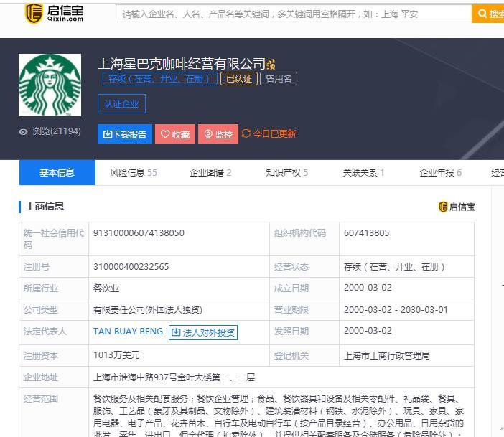
Task: Click the 今日已更新 refresh icon
Action: coord(246,133)
